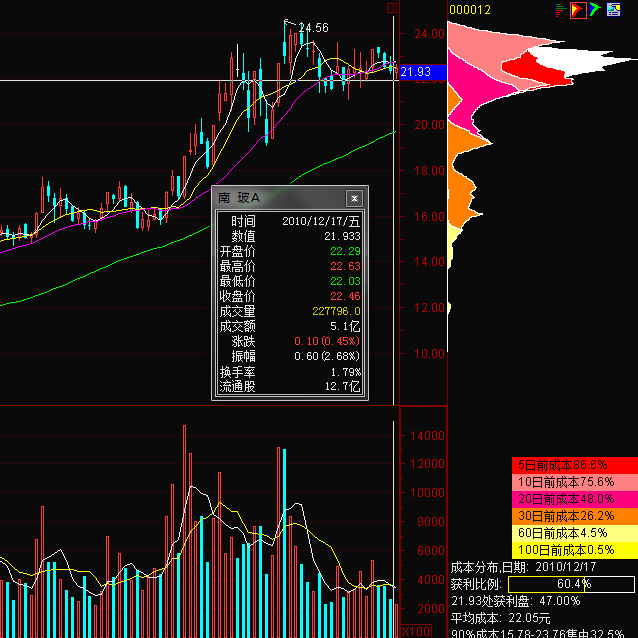The height and width of the screenshot is (638, 638).
Task: Select the red-yellow arrow cost distribution icon
Action: tap(578, 10)
